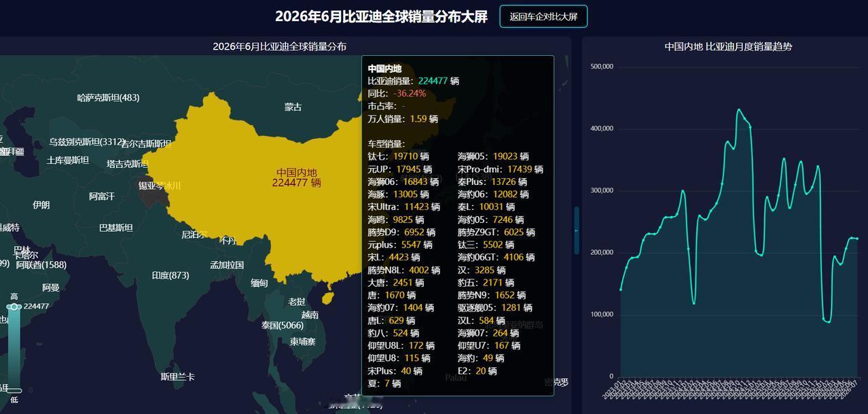Viewport: 868px width, 414px height.
Task: Select 巴基斯坦 on the map
Action: point(116,228)
